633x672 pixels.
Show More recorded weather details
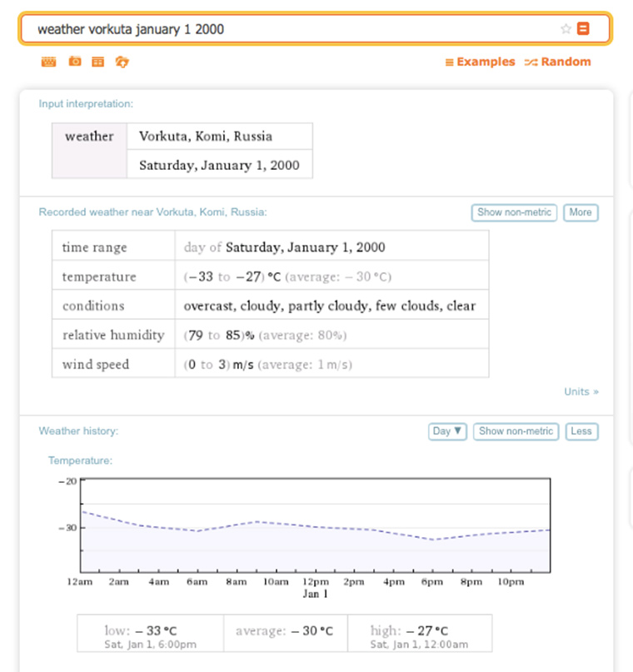point(581,212)
